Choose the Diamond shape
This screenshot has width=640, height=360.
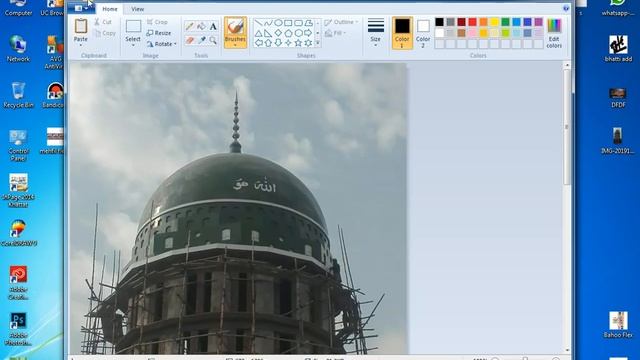(278, 33)
